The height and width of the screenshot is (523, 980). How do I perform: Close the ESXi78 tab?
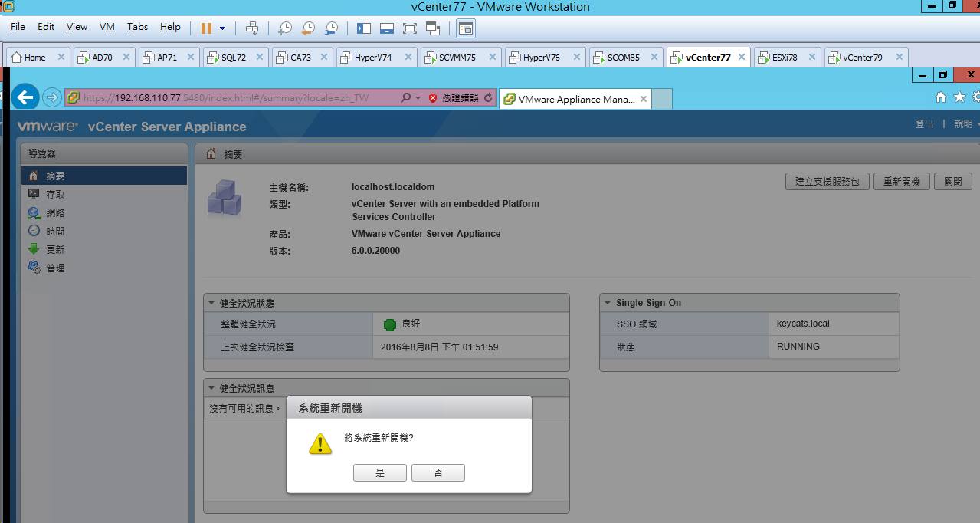811,58
